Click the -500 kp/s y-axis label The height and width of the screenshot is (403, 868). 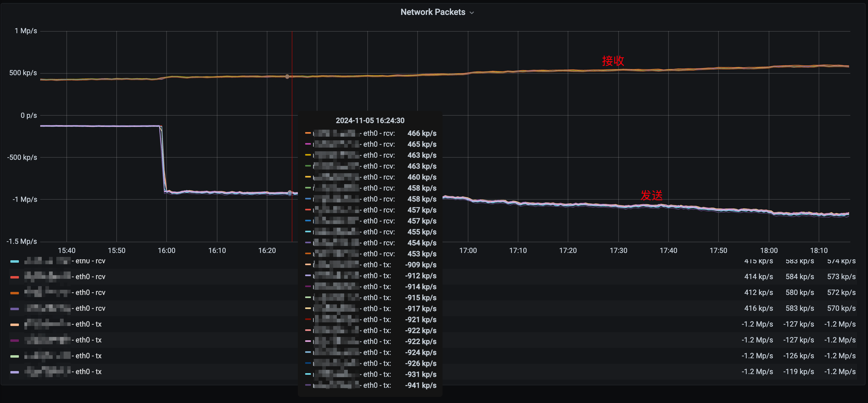(x=22, y=157)
